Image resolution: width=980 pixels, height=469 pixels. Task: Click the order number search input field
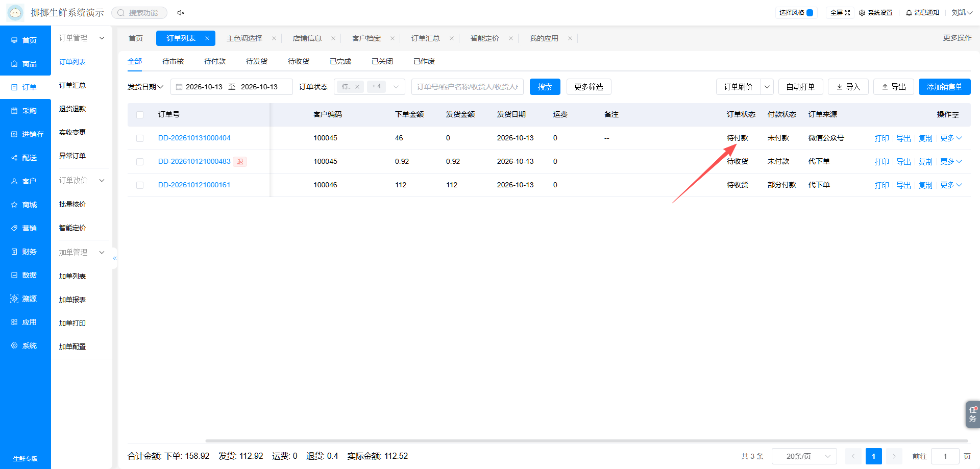(468, 87)
